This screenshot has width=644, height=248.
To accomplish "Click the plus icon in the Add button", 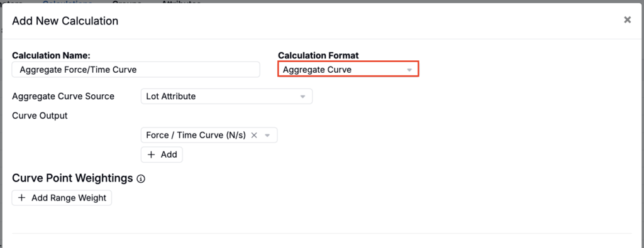I will (x=151, y=154).
